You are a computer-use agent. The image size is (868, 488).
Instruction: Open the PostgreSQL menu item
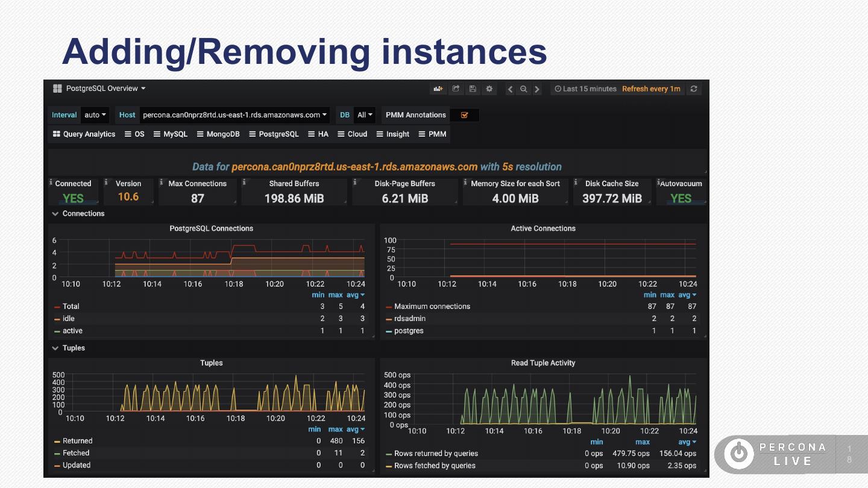point(274,134)
